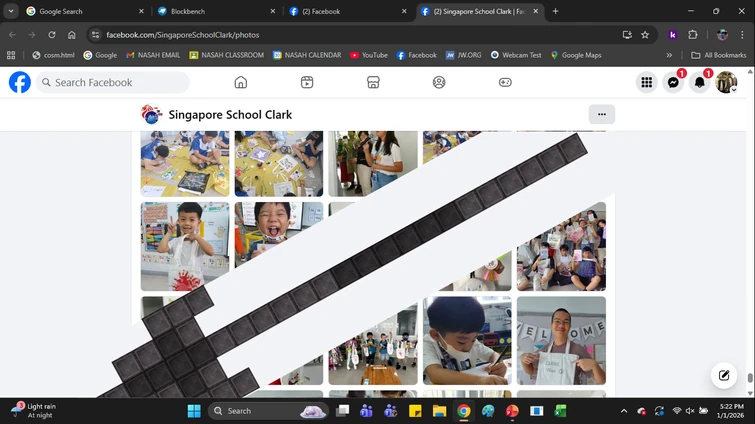
Task: Open Google bookmark
Action: click(100, 55)
